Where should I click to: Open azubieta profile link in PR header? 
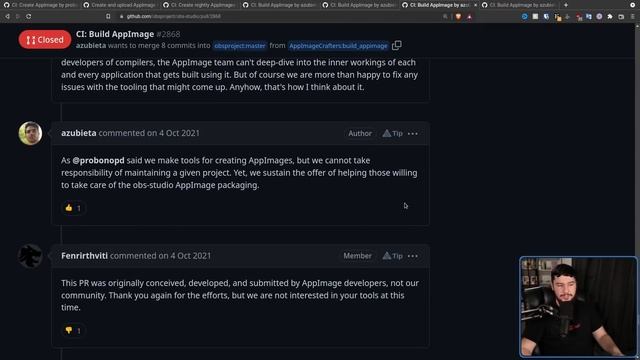coord(91,45)
